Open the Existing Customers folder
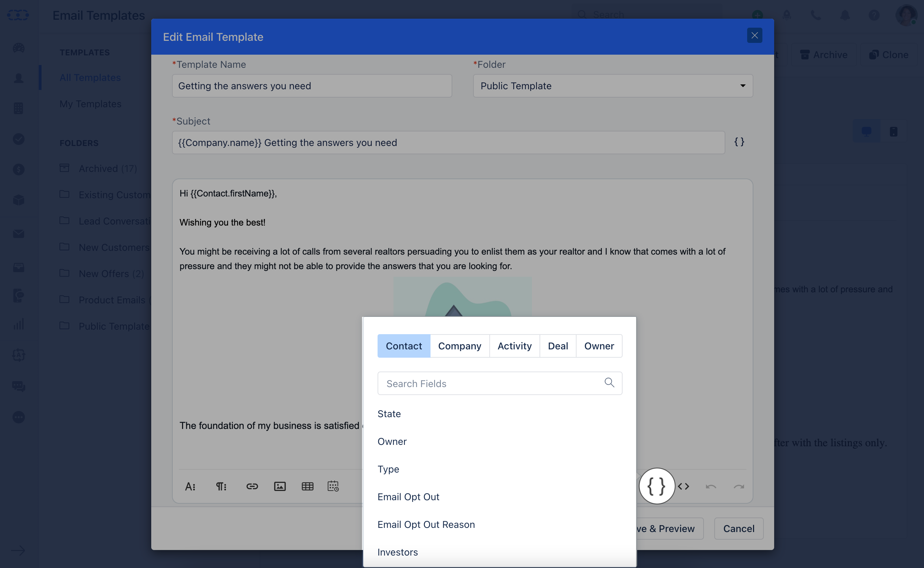The width and height of the screenshot is (924, 568). pos(105,195)
